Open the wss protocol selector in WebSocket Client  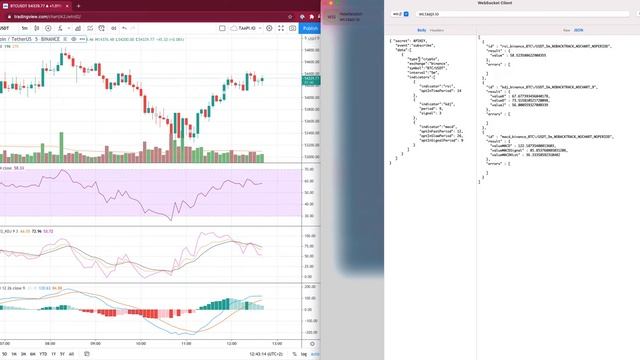400,14
